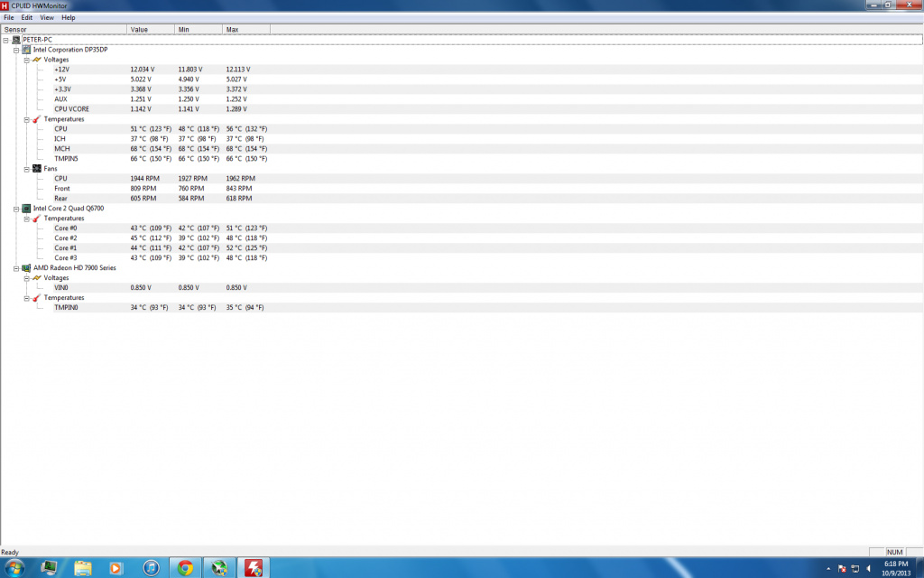The image size is (924, 578).
Task: Open Google Chrome from the taskbar
Action: point(185,567)
